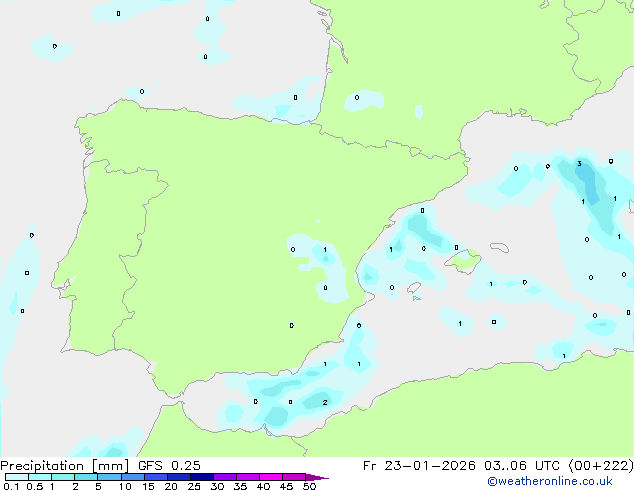Select the 35–40 mm violet legend swatch
Image resolution: width=634 pixels, height=490 pixels.
(248, 477)
